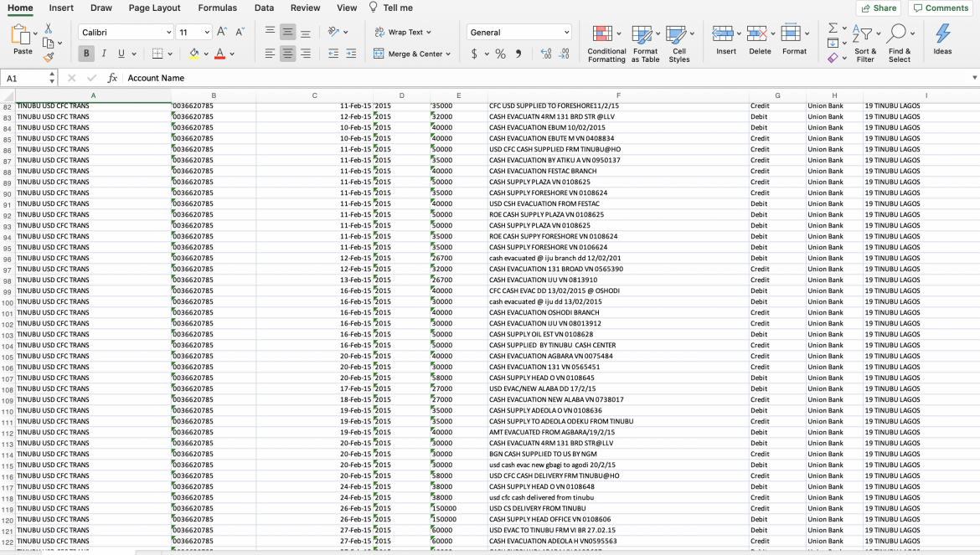Screen dimensions: 980x555
Task: Toggle Underline formatting
Action: click(x=121, y=54)
